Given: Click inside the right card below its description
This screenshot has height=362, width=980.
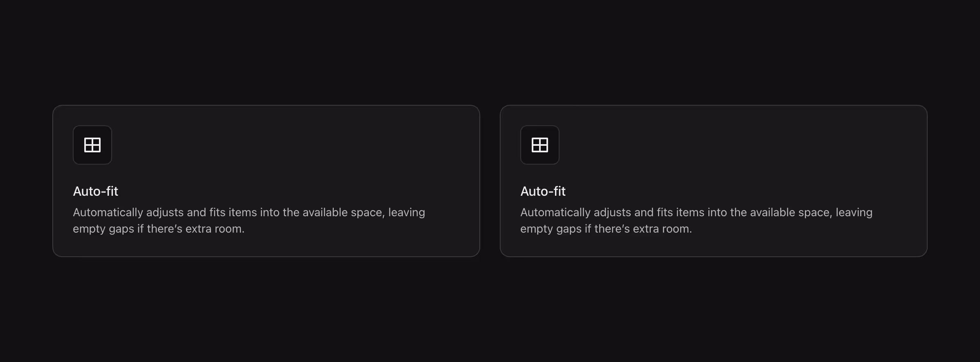Looking at the screenshot, I should pyautogui.click(x=714, y=246).
